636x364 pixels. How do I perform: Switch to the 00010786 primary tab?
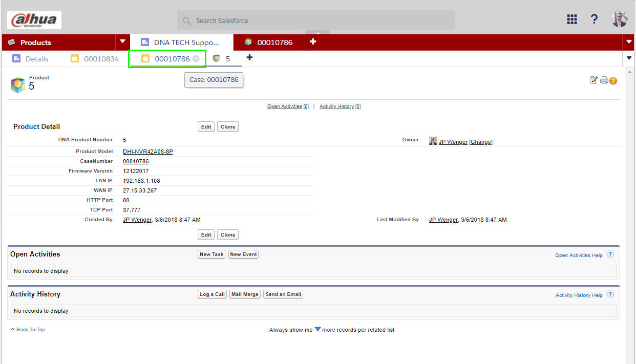pos(269,42)
